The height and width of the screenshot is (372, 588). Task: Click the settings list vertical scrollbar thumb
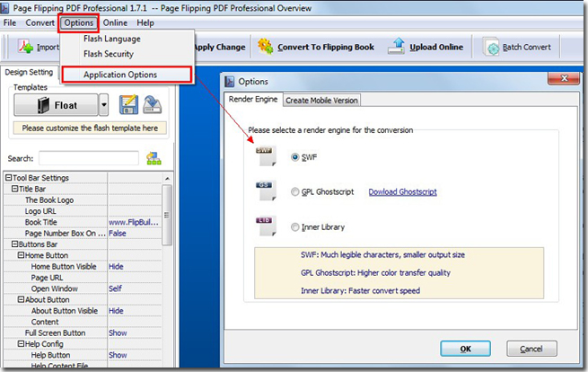[167, 215]
